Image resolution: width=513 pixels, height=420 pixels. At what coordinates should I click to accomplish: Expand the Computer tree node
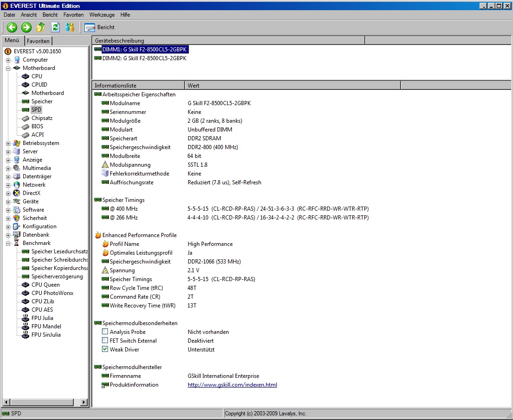(x=8, y=60)
